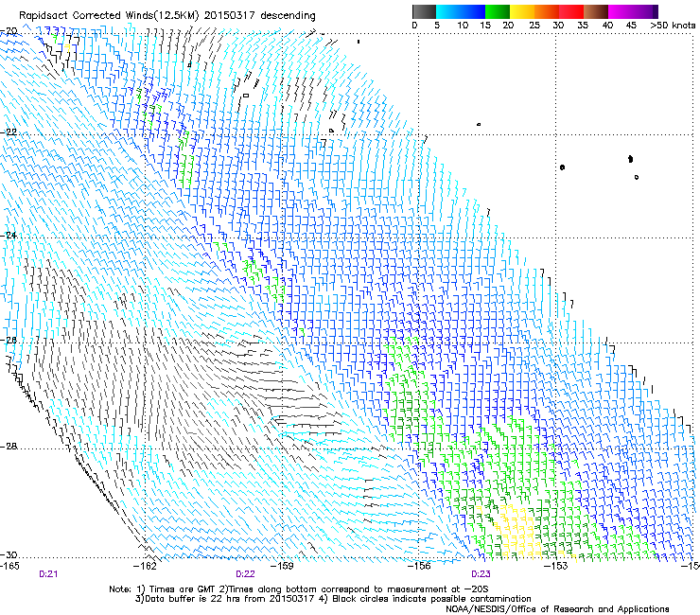Click the -159 longitude axis label
The height and width of the screenshot is (615, 700).
click(282, 566)
